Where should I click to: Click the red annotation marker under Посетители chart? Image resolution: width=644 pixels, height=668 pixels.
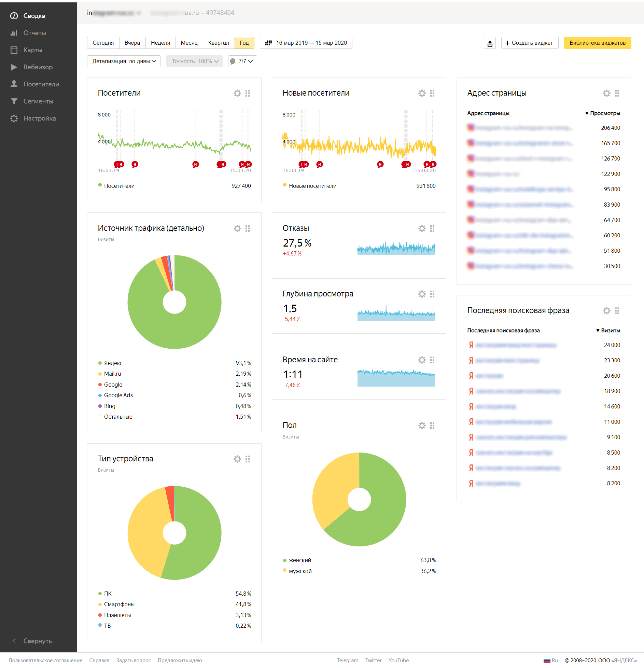pos(135,164)
